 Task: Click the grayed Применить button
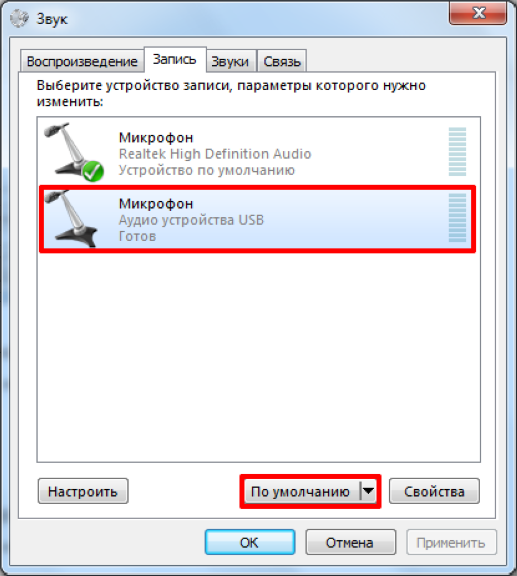pyautogui.click(x=451, y=542)
